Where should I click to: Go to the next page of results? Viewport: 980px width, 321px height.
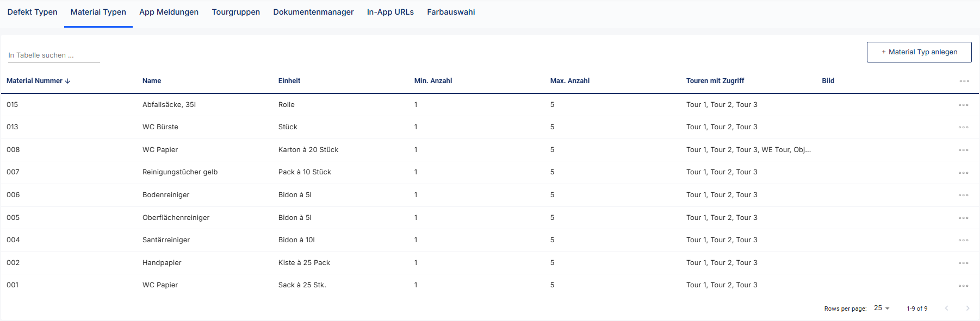967,308
